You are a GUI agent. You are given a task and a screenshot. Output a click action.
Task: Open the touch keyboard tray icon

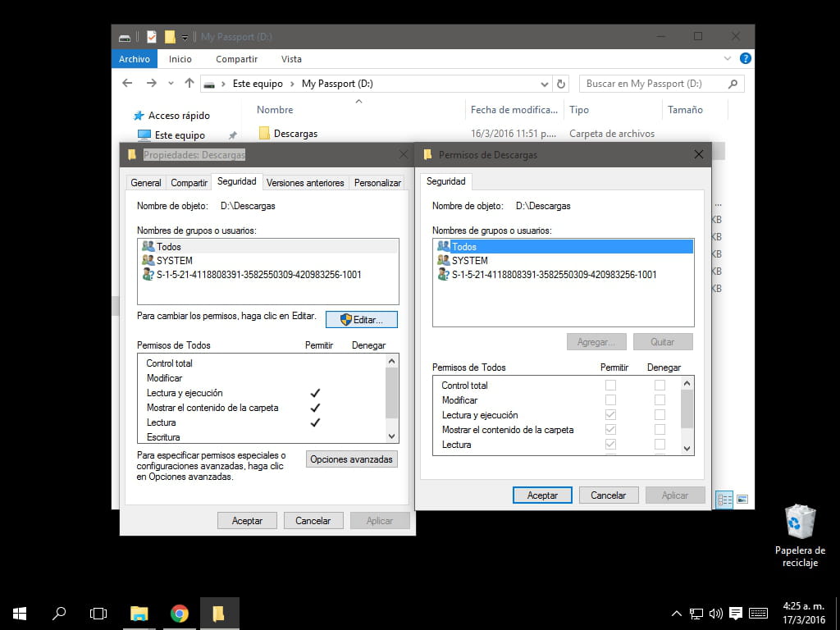click(x=758, y=614)
